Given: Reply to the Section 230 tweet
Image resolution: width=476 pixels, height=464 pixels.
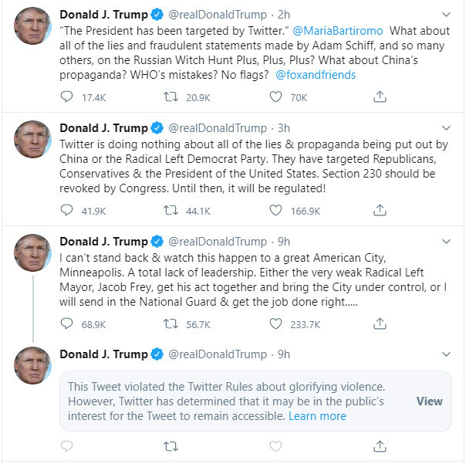Looking at the screenshot, I should (x=67, y=210).
